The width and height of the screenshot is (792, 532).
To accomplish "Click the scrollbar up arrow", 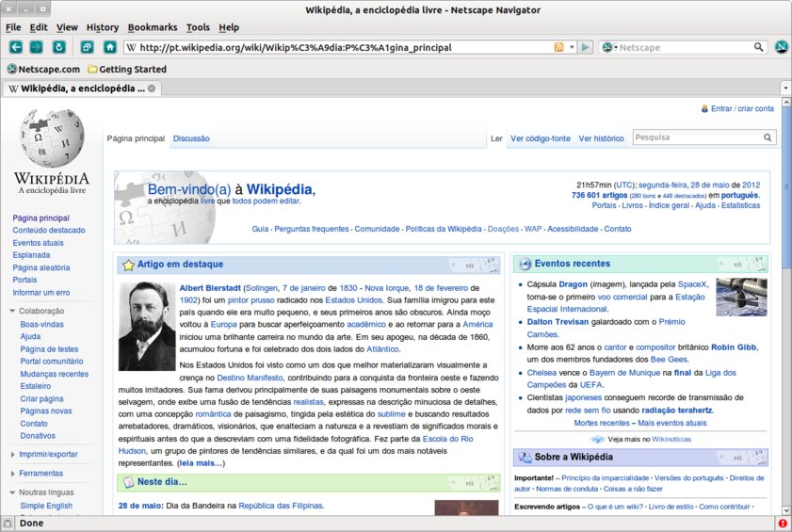I will coord(786,102).
